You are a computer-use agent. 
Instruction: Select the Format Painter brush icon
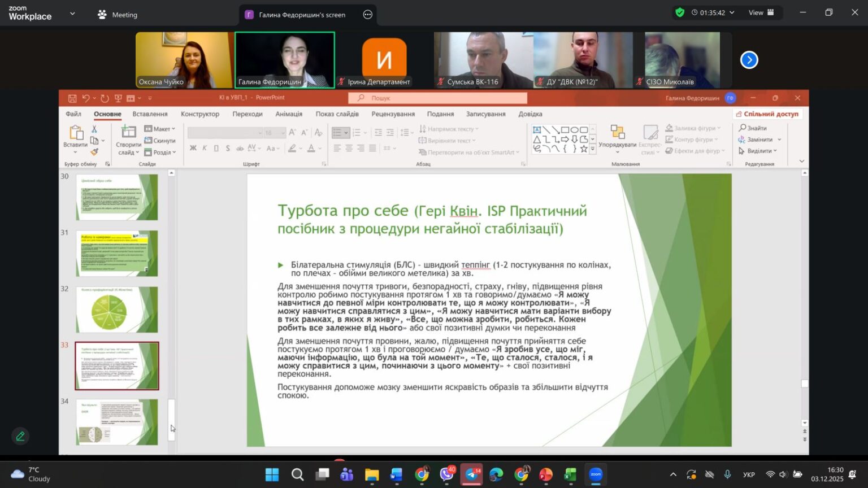point(94,152)
